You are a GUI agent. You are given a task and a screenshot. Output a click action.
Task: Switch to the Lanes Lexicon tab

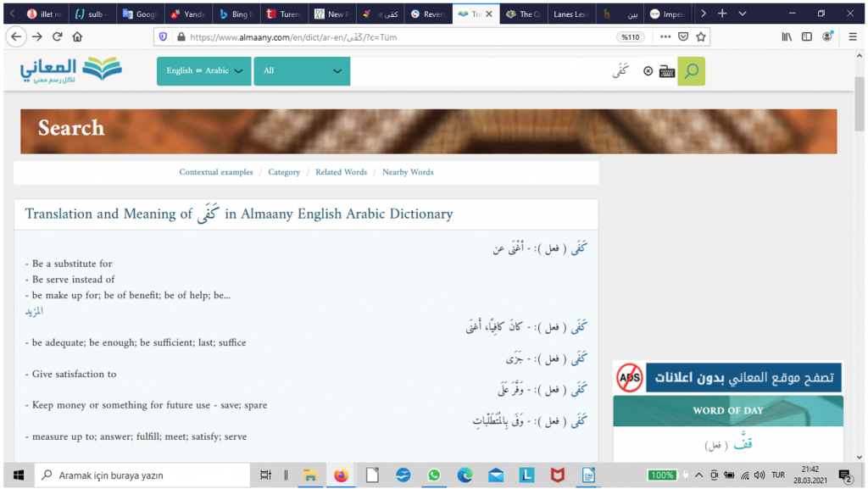coord(570,14)
